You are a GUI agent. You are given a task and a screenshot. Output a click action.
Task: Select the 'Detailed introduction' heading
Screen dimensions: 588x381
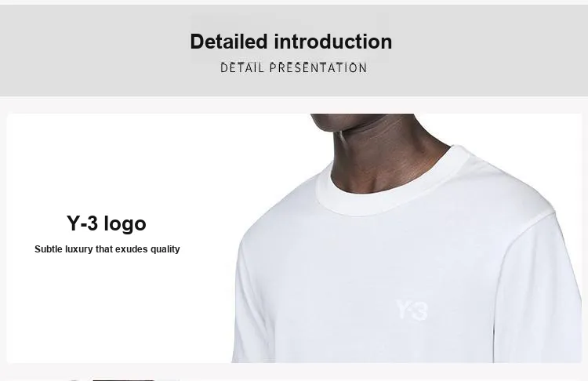pos(291,42)
